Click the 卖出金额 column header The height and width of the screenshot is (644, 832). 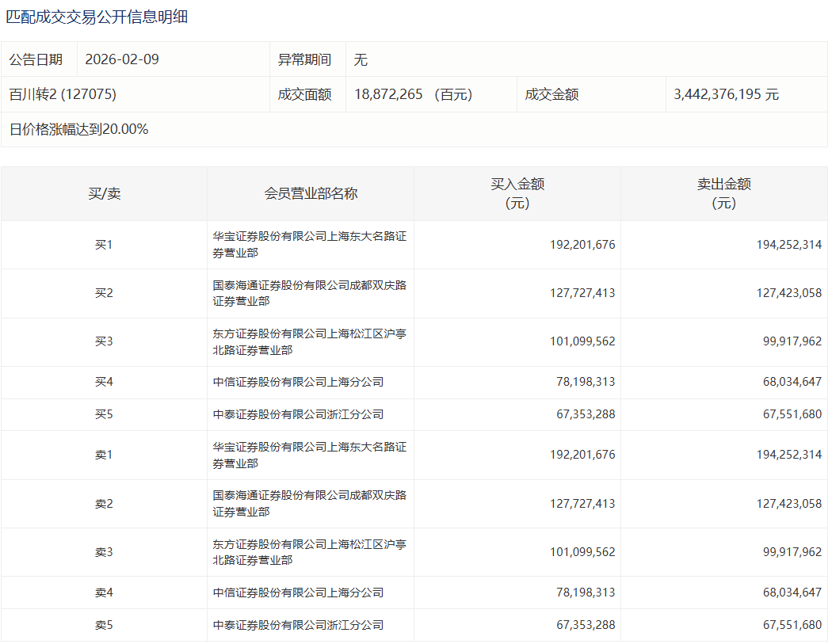point(723,193)
